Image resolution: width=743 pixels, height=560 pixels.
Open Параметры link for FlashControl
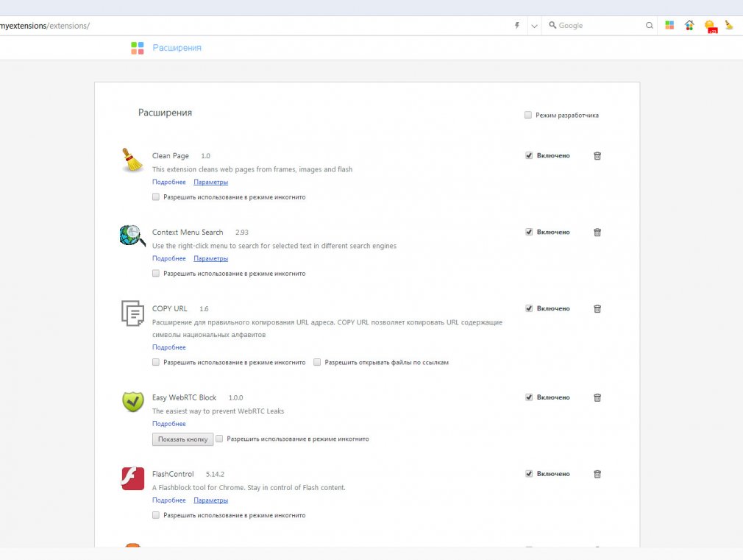coord(211,500)
